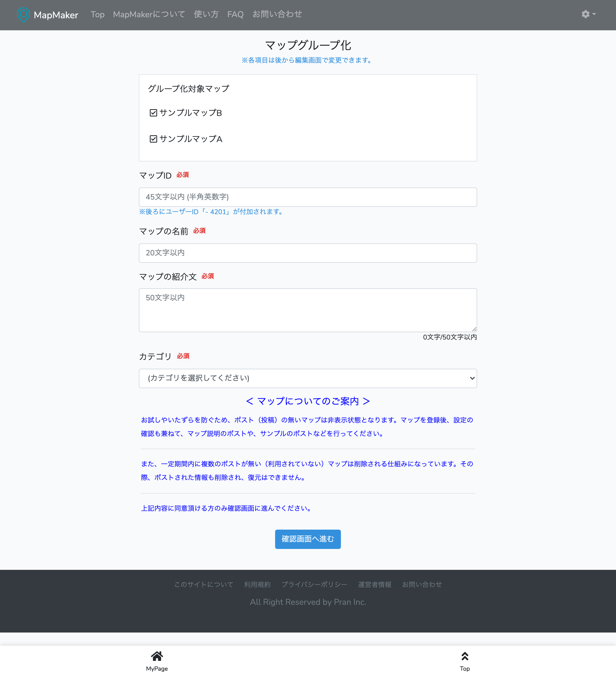Click the MyPage text label

click(x=157, y=669)
